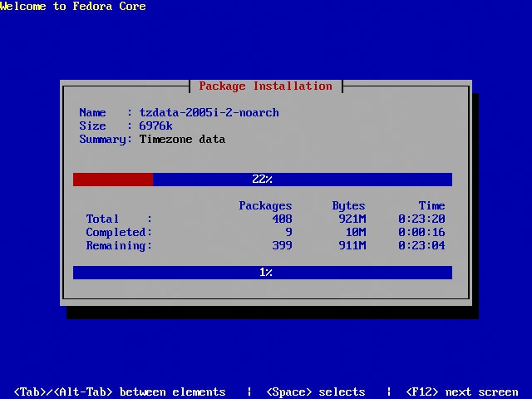The width and height of the screenshot is (532, 399).
Task: Click the Welcome to Fedora Core header
Action: coord(73,7)
